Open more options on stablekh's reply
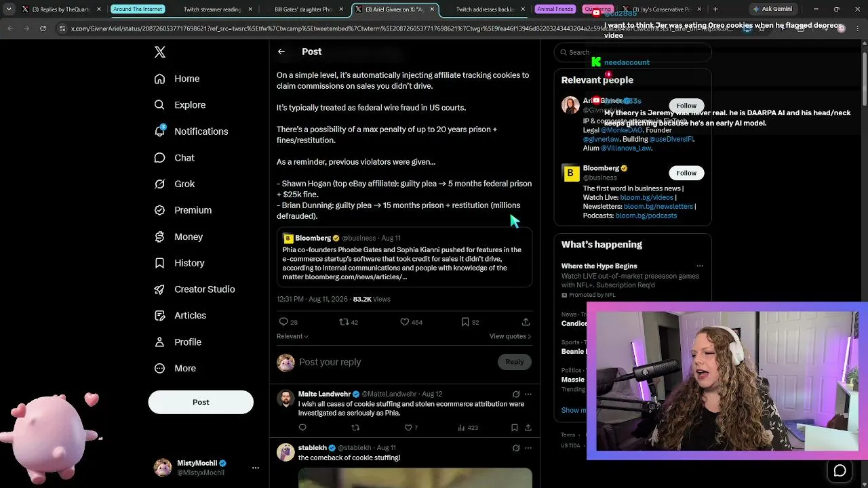This screenshot has width=868, height=488. click(528, 448)
